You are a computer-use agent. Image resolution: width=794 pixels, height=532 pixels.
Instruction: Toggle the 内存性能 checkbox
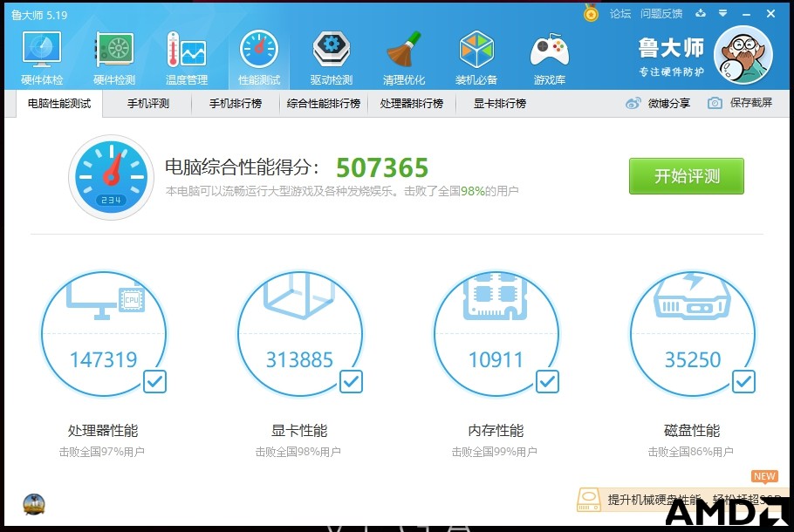click(x=547, y=382)
